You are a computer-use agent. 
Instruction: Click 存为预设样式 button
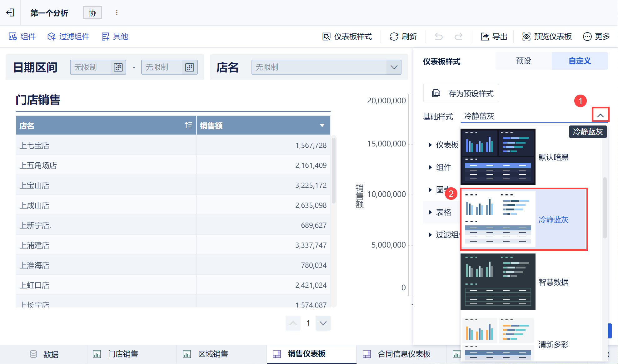pos(461,93)
